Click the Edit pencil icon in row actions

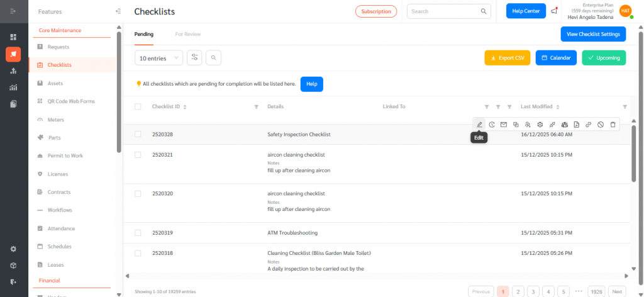point(479,125)
